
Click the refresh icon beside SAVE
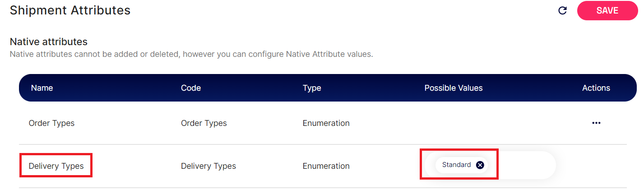[562, 10]
